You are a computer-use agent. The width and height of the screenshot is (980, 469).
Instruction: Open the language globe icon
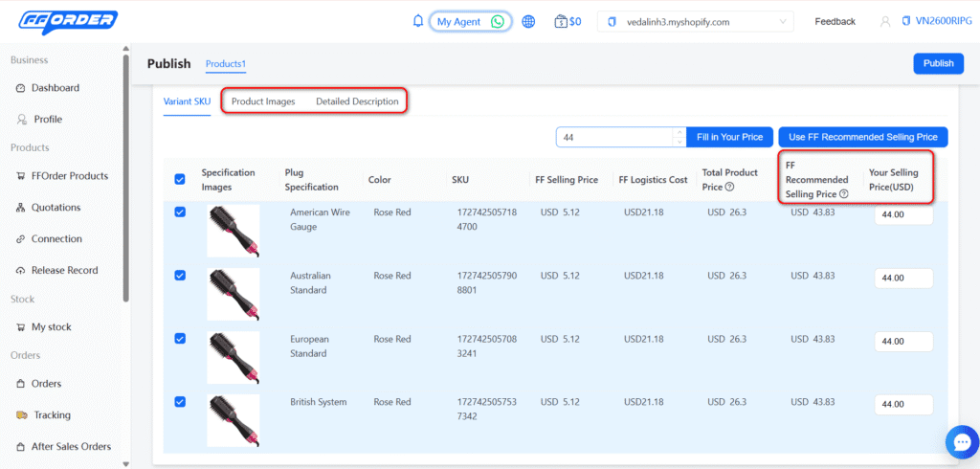(x=528, y=22)
